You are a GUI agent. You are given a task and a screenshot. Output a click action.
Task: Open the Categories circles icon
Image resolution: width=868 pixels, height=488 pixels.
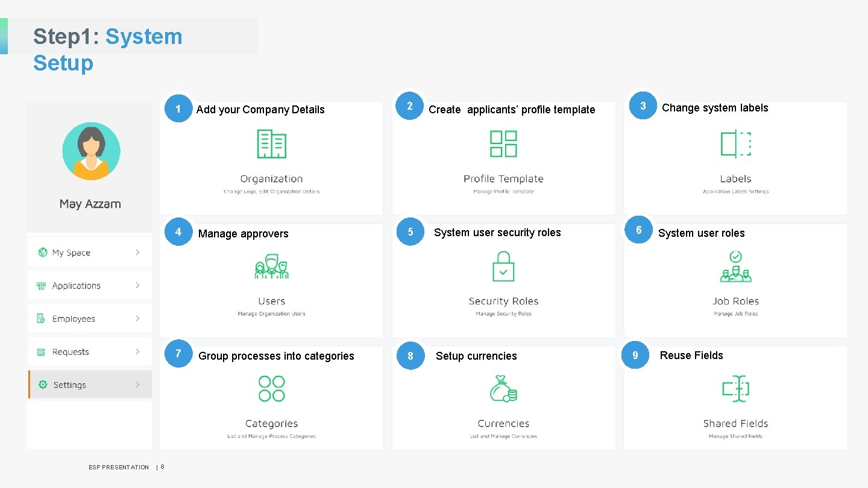coord(271,389)
